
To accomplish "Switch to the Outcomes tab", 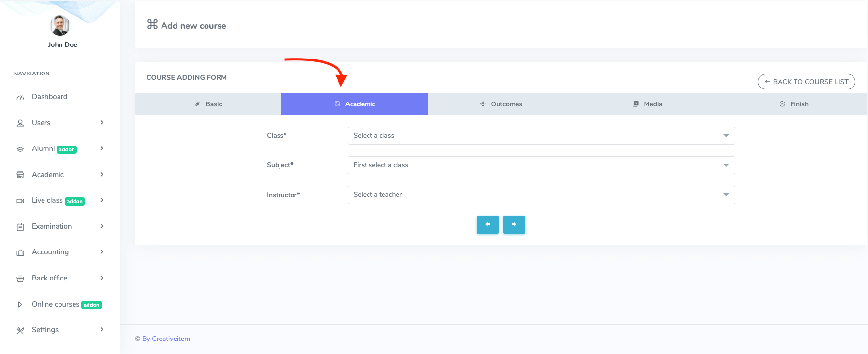I will click(501, 104).
